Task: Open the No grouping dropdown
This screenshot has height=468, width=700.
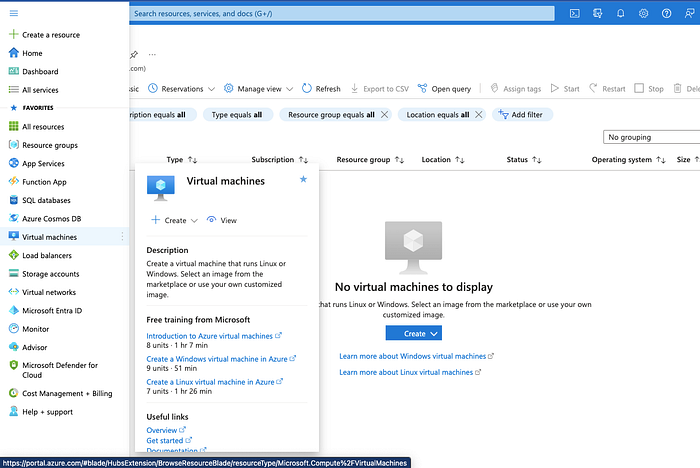Action: click(x=651, y=137)
